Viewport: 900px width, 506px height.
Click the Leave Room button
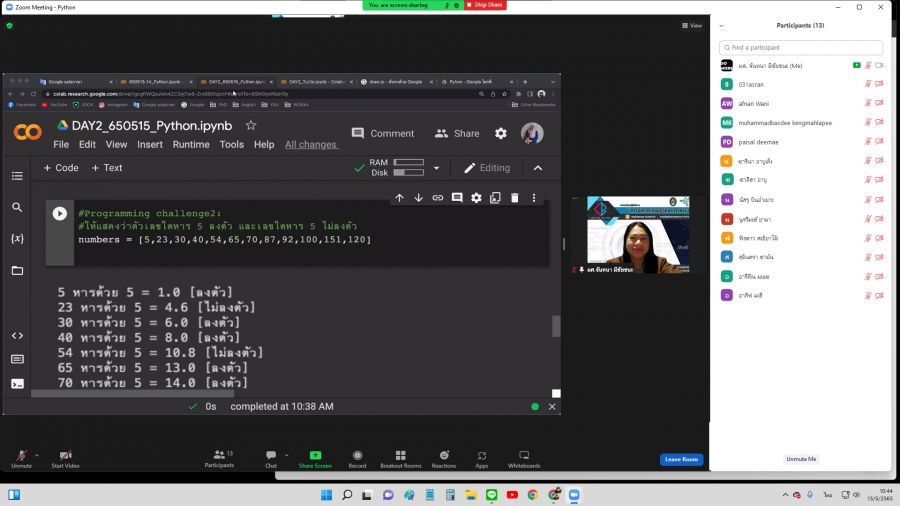(681, 459)
